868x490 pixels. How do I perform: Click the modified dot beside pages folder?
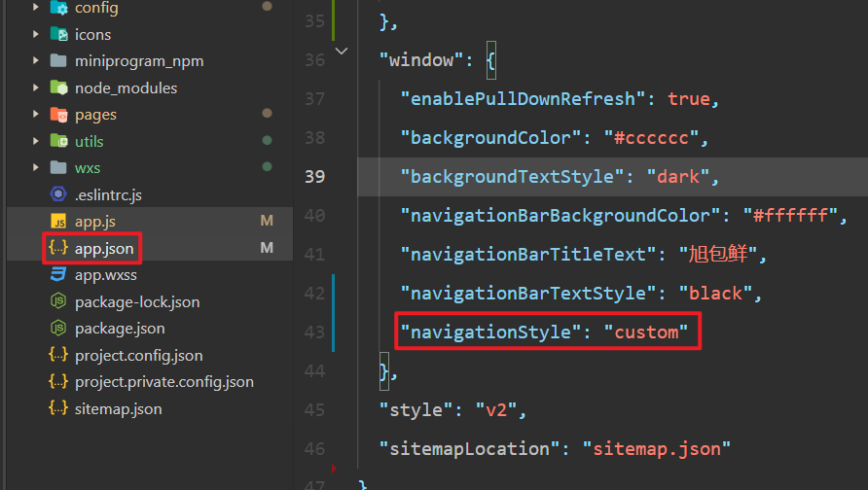tap(267, 113)
